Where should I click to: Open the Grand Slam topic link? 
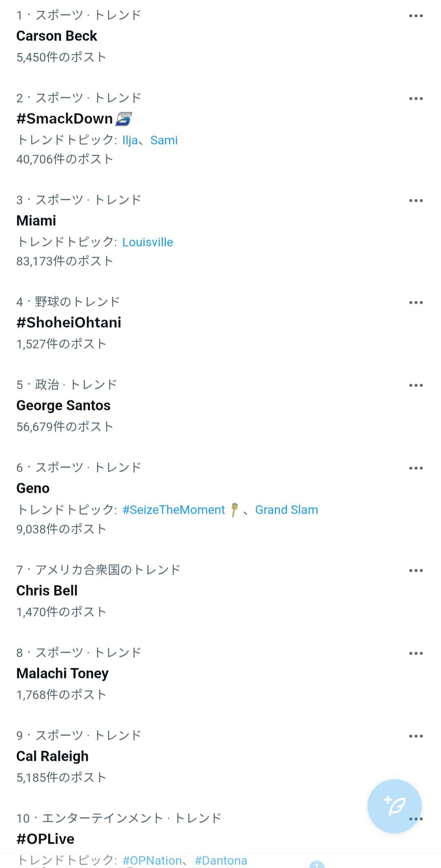pyautogui.click(x=286, y=510)
